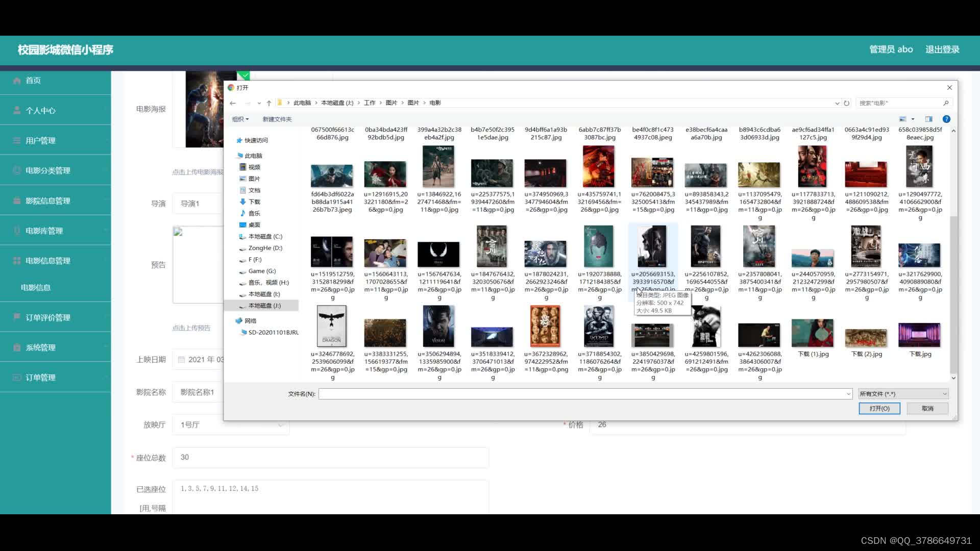
Task: Open file type filter 所有文件 (*.*)
Action: coord(903,394)
